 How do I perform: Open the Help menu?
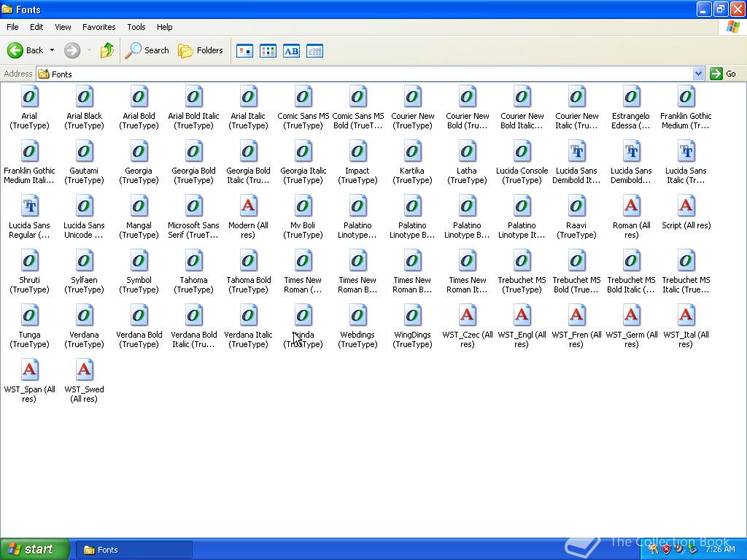(164, 27)
